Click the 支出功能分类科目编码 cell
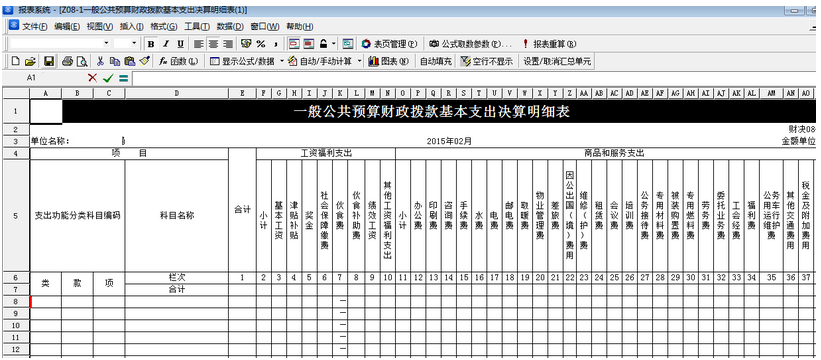 [77, 216]
